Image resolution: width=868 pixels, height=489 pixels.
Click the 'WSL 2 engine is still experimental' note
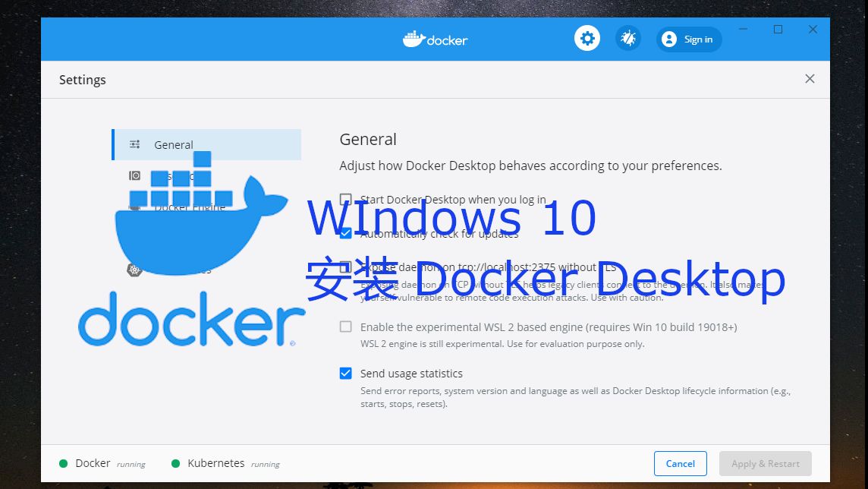pyautogui.click(x=502, y=344)
